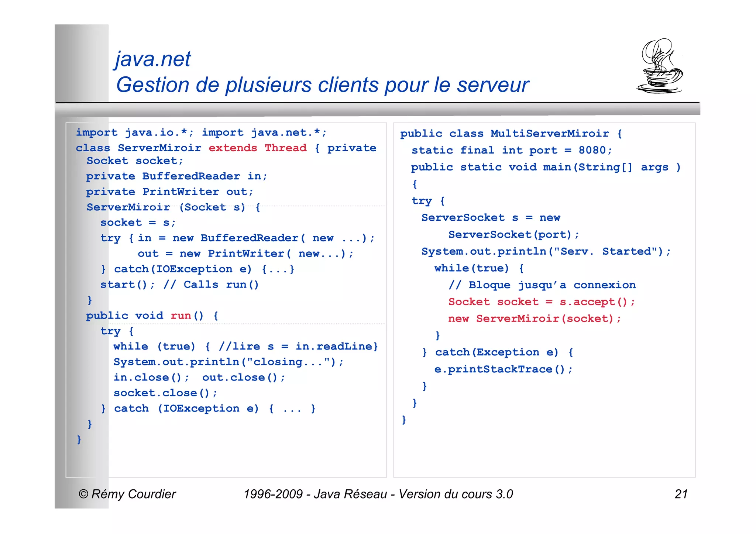Click 'public class MultiServerMiroir {'
756x534 pixels.
coord(511,134)
